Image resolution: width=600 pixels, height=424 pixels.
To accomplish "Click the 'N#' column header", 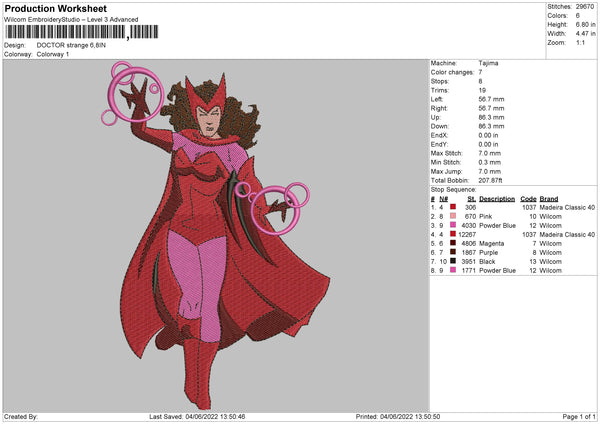I will pyautogui.click(x=443, y=199).
